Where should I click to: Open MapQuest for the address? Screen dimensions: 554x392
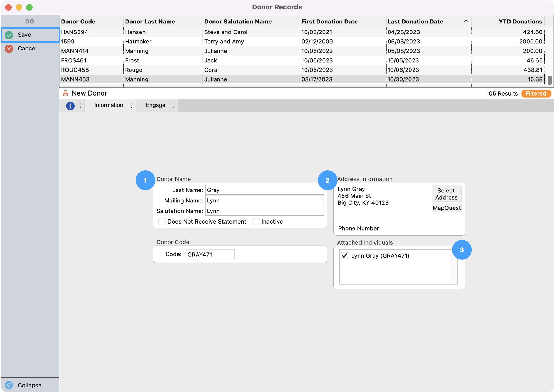pyautogui.click(x=446, y=208)
